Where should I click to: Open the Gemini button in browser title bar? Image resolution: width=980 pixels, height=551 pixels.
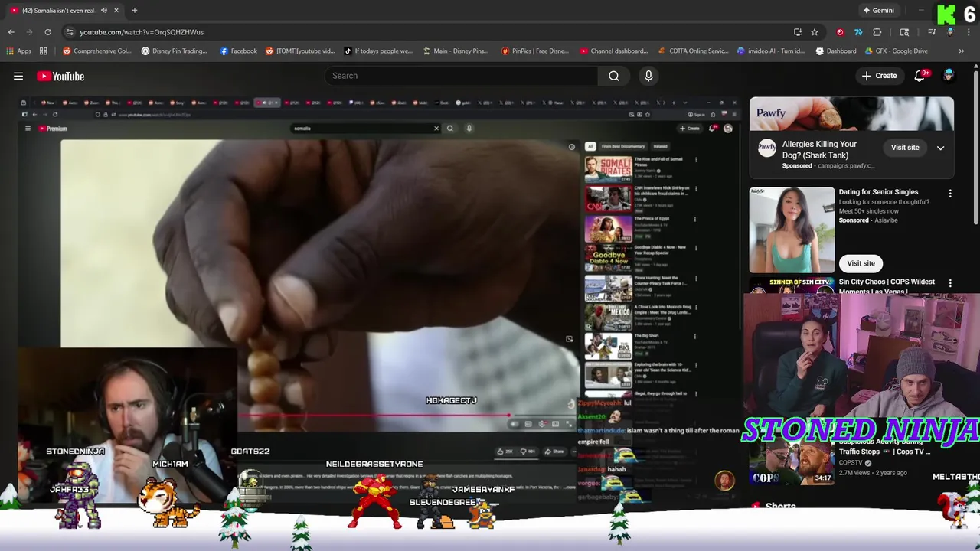[x=878, y=11]
